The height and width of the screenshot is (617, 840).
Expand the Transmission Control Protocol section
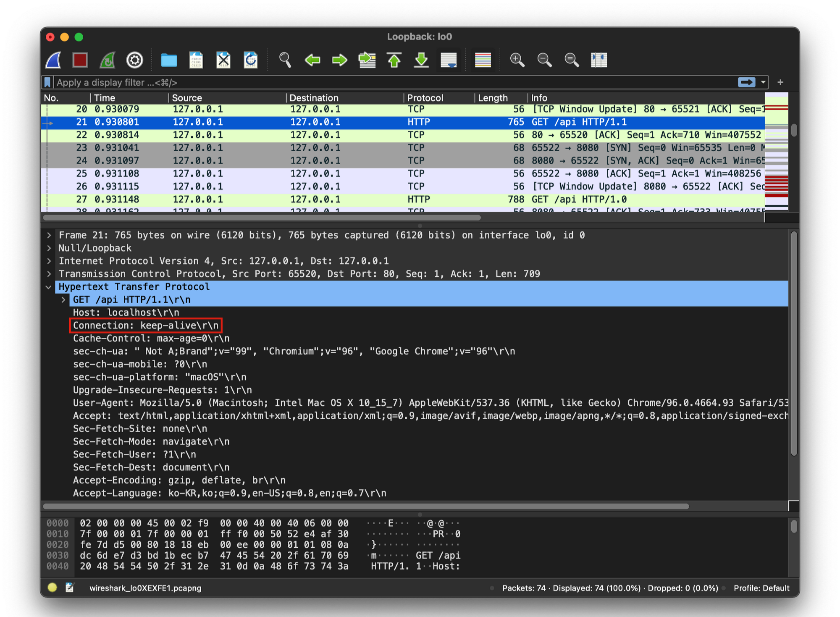[x=49, y=274]
